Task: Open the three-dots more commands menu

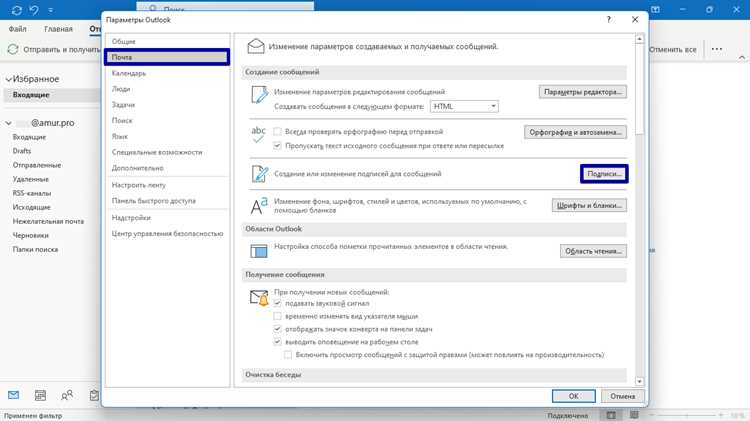Action: tap(717, 49)
